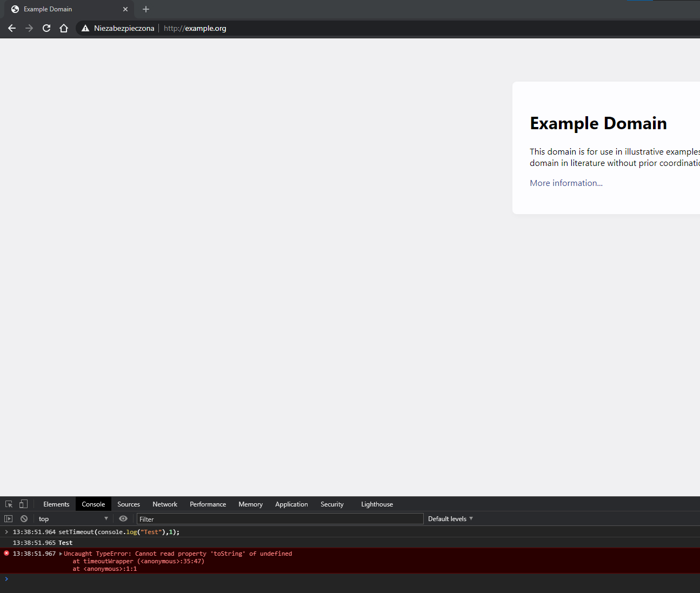This screenshot has width=700, height=593.
Task: Create a live expression via the eye icon
Action: tap(123, 518)
